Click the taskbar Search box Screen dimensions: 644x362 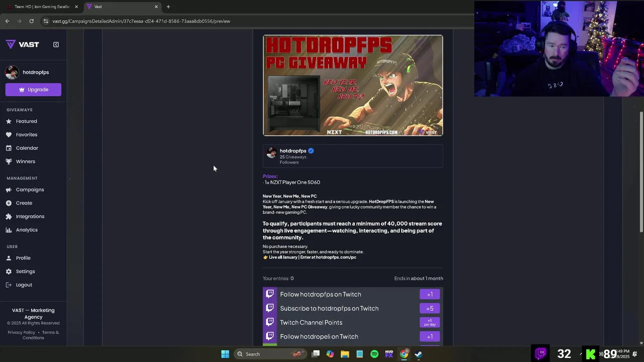coord(270,354)
